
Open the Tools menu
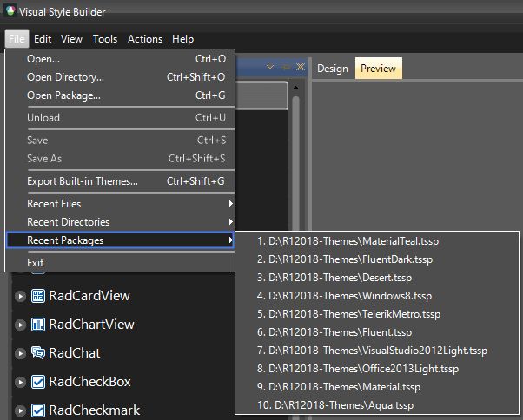point(105,39)
